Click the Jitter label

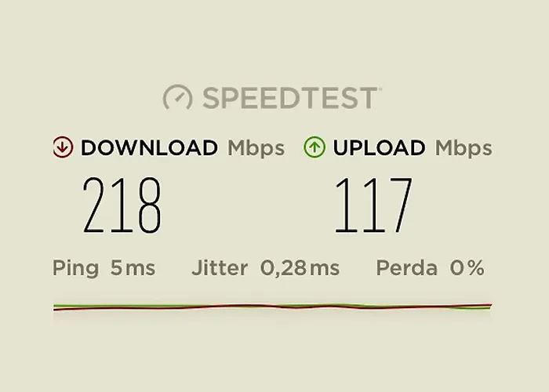coord(220,268)
